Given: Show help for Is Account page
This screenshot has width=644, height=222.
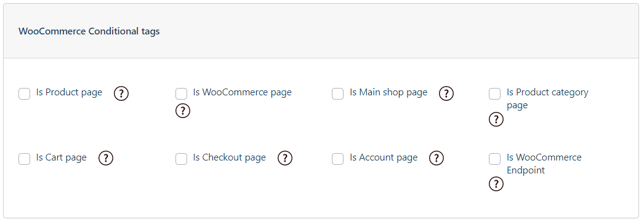Looking at the screenshot, I should point(437,158).
